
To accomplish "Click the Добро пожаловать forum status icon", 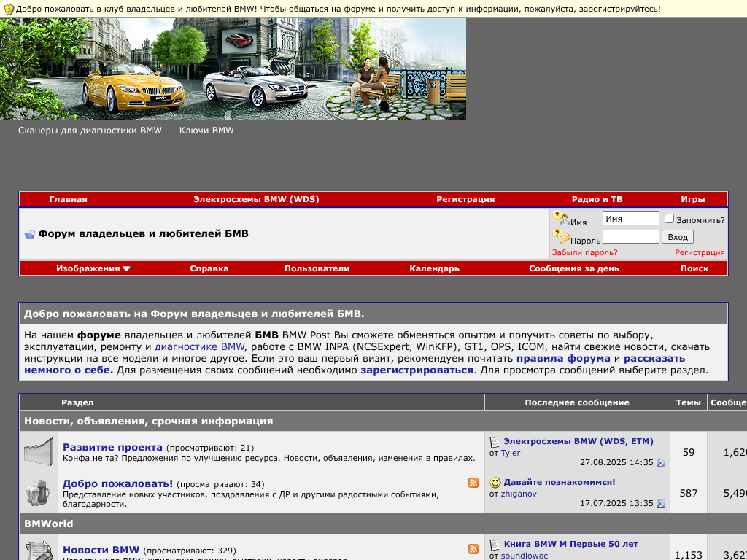I will coord(39,493).
